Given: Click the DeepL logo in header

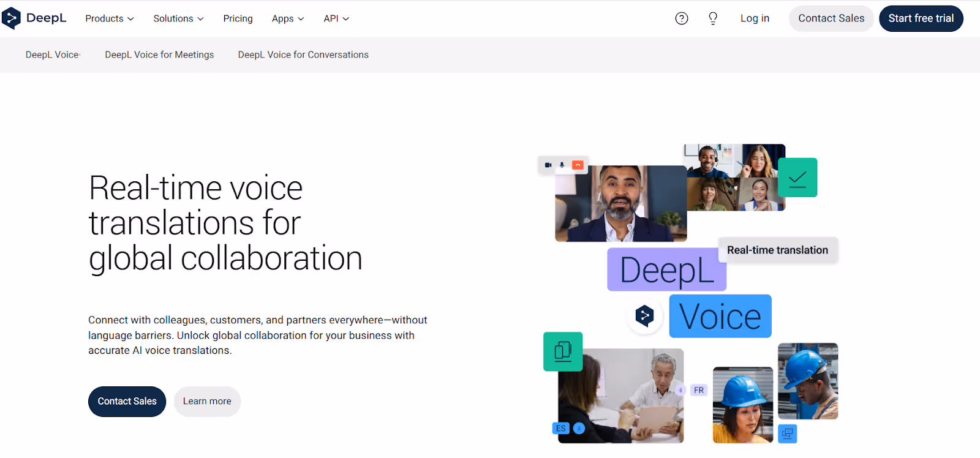Looking at the screenshot, I should [34, 18].
